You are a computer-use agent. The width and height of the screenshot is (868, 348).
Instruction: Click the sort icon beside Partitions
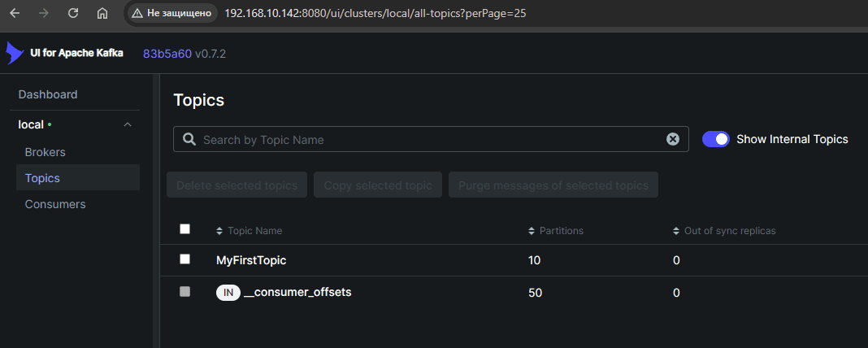tap(532, 231)
